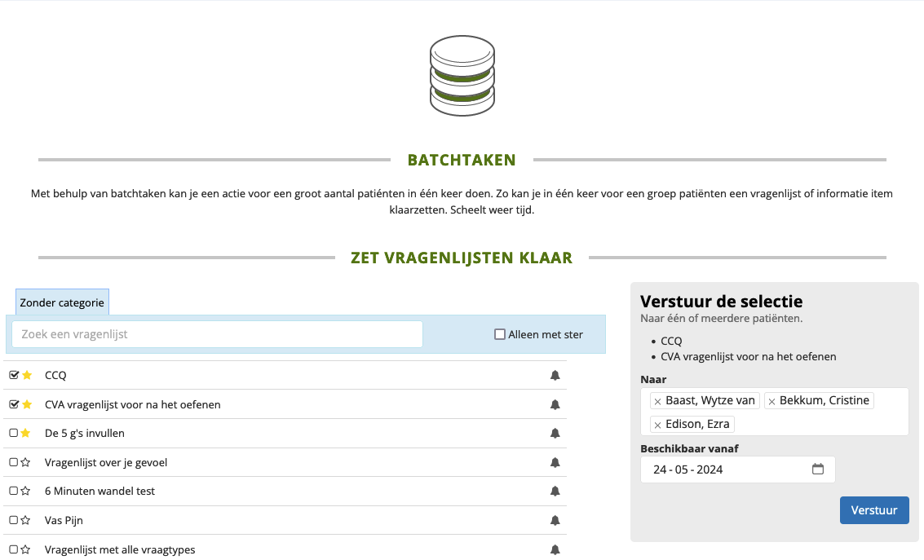Check the Vas Pijn questionnaire checkbox
924x560 pixels.
point(14,520)
